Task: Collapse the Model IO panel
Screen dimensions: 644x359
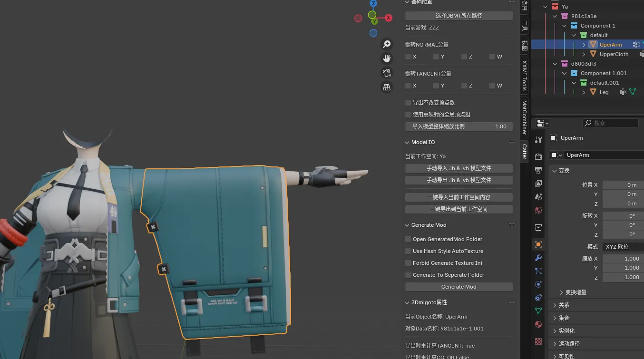Action: [407, 142]
